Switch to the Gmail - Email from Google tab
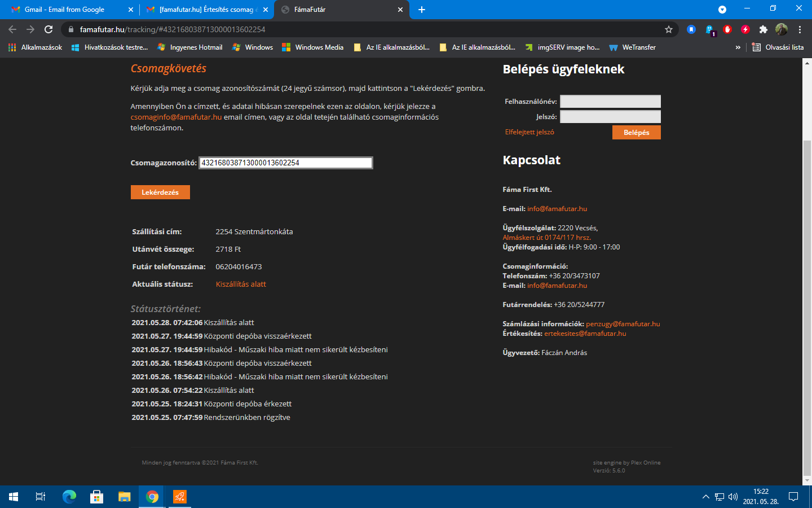Screen dimensions: 812x508 pyautogui.click(x=65, y=10)
